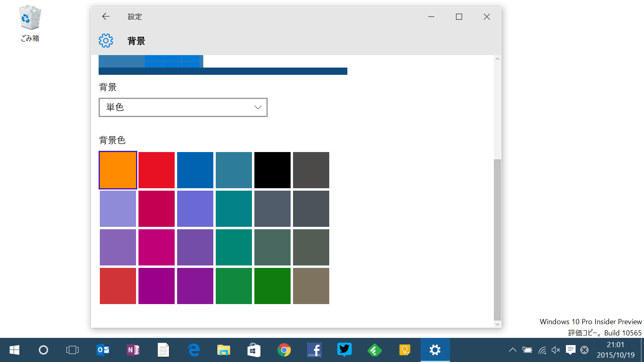
Task: Go back with the Settings back arrow
Action: pos(106,16)
